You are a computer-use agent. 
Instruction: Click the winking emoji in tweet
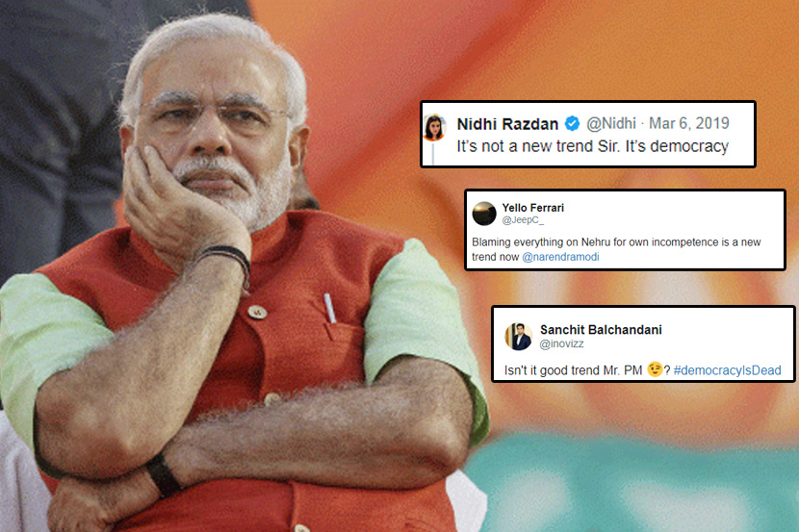pyautogui.click(x=655, y=369)
